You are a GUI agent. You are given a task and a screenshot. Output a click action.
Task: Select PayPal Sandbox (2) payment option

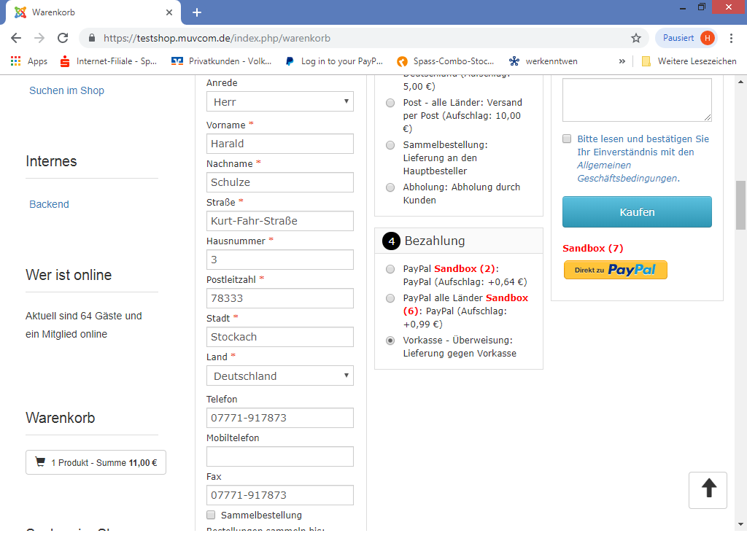click(390, 268)
